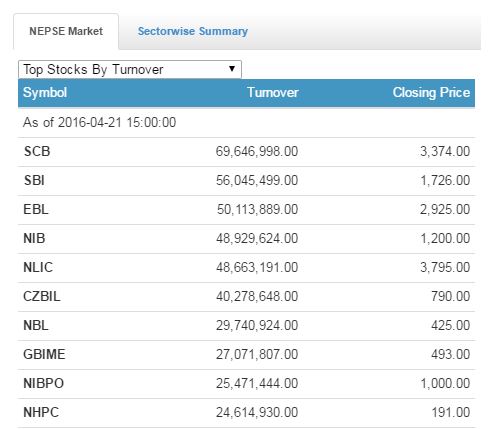Click closing price 191.00
The image size is (491, 429).
click(451, 413)
